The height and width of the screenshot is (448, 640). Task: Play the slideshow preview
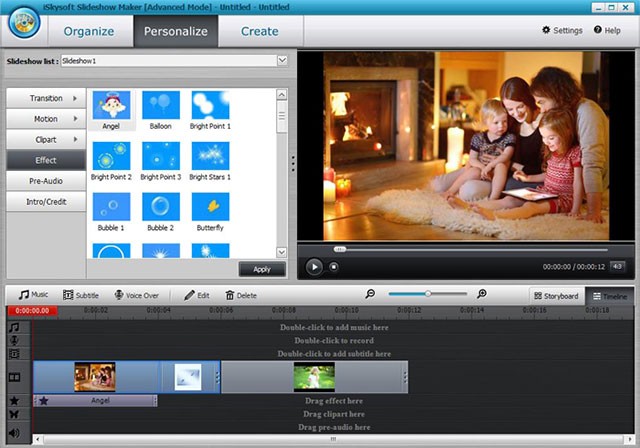coord(314,267)
